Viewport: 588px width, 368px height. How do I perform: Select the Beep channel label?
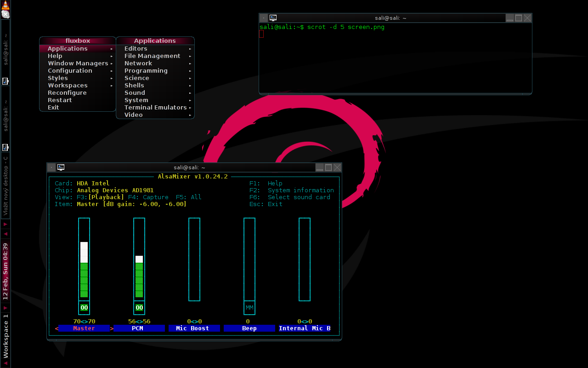point(249,328)
